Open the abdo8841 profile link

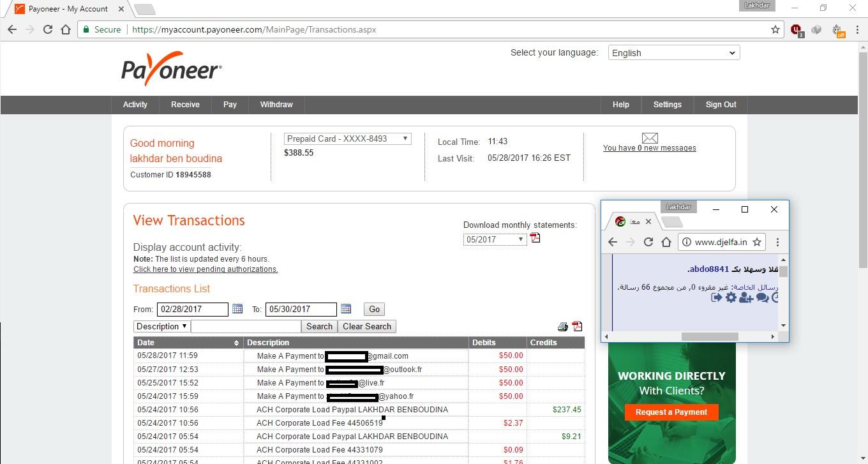pos(709,269)
